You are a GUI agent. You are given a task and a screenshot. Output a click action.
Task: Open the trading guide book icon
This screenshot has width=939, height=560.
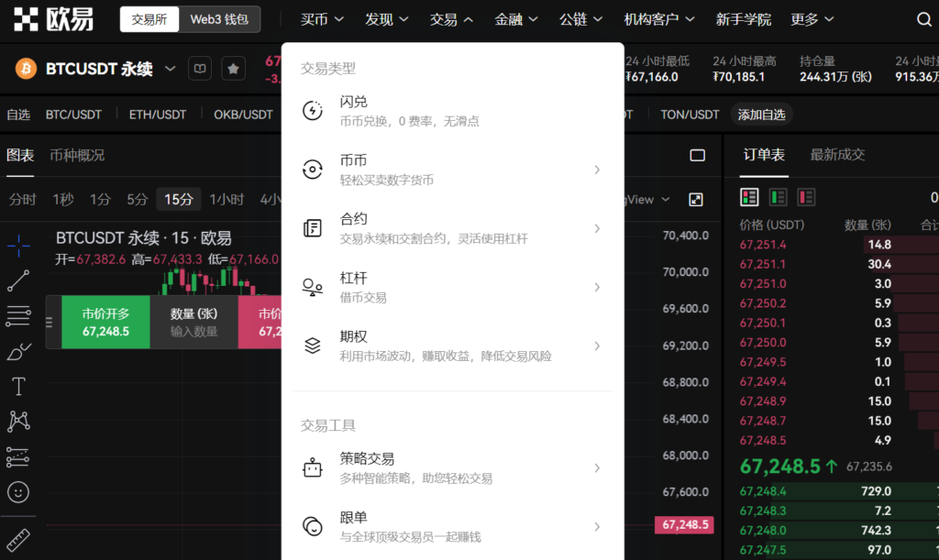[x=200, y=69]
